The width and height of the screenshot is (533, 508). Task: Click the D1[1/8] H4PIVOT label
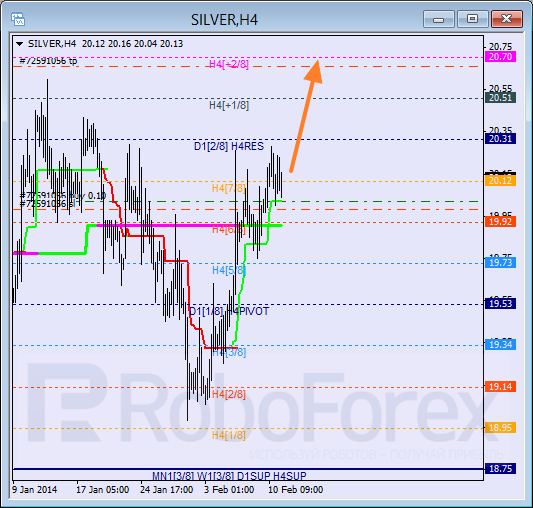(229, 311)
